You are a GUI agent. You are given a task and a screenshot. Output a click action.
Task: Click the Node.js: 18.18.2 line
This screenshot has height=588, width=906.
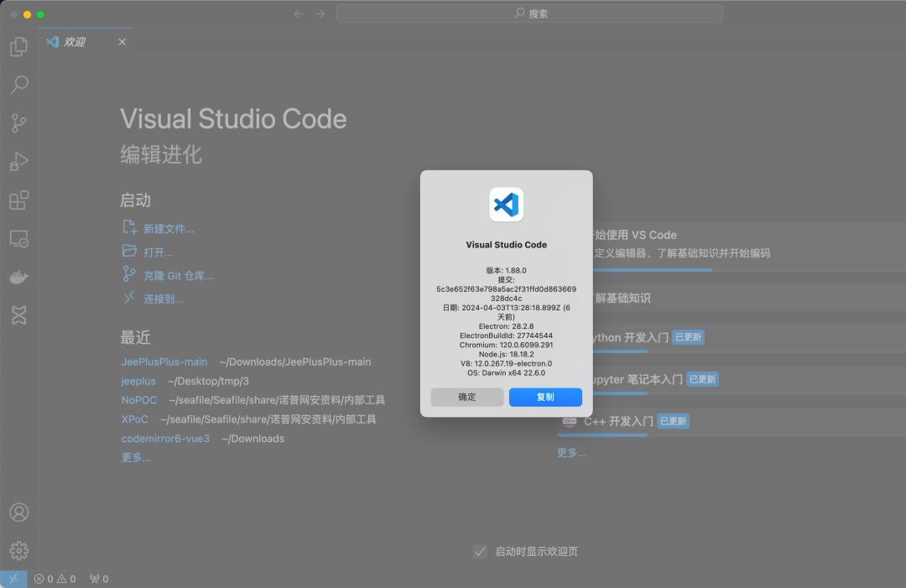tap(506, 354)
